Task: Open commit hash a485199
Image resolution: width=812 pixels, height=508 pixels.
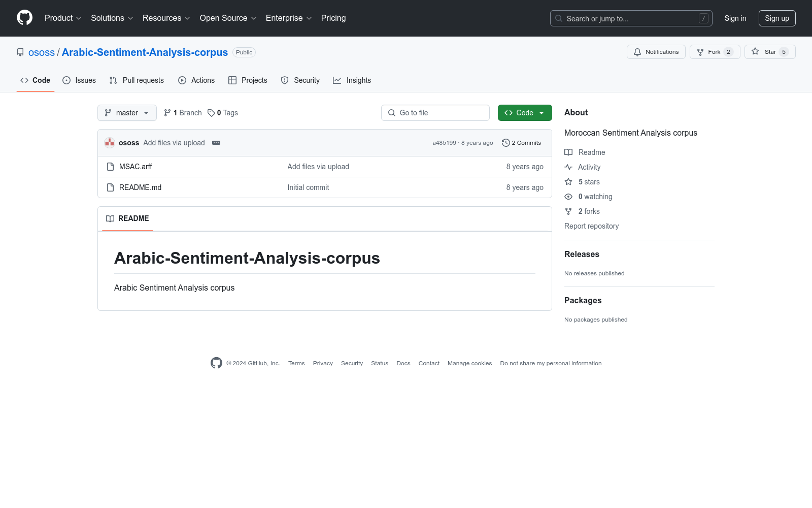Action: coord(444,143)
